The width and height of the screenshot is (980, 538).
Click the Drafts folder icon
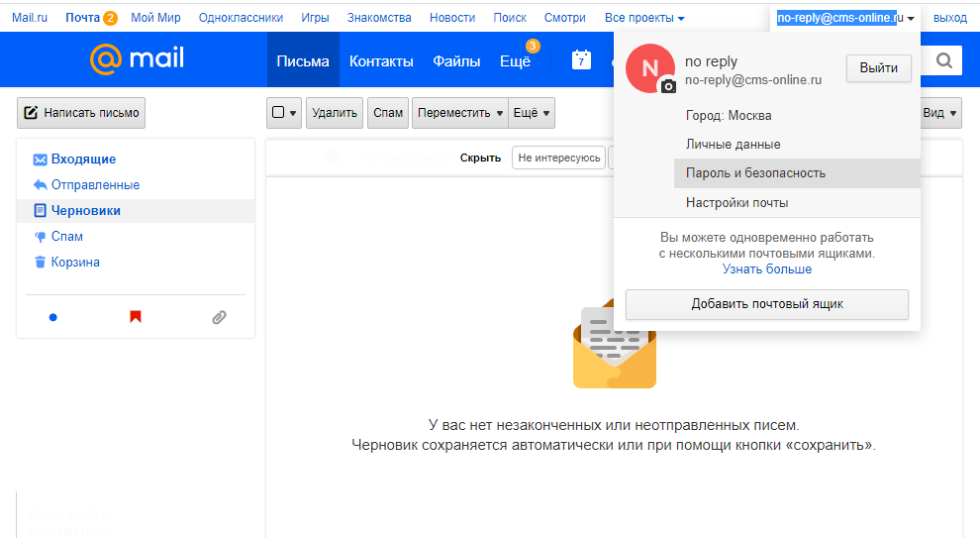tap(40, 210)
